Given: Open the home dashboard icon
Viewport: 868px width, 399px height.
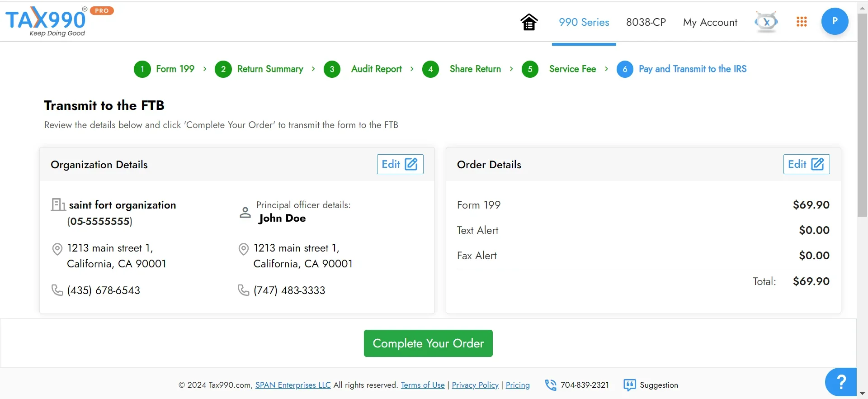Looking at the screenshot, I should click(x=529, y=22).
